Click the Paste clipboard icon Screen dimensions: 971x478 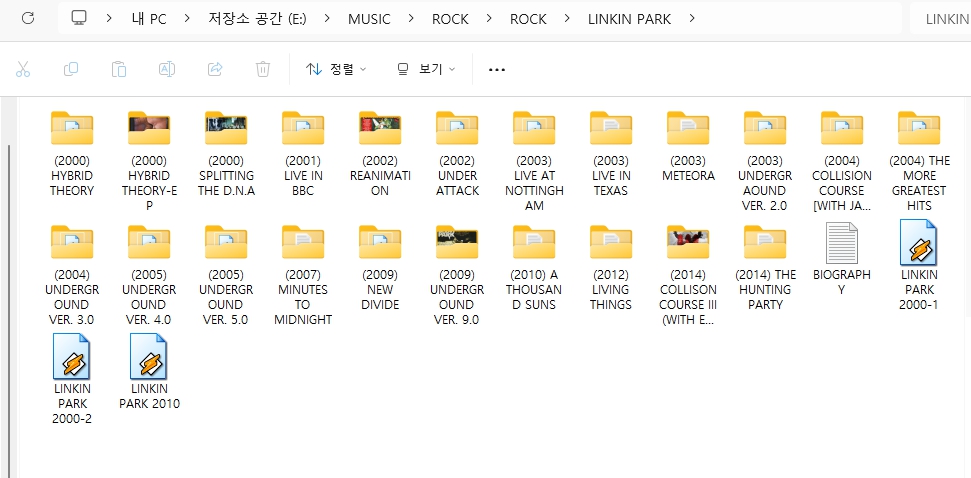[x=119, y=69]
